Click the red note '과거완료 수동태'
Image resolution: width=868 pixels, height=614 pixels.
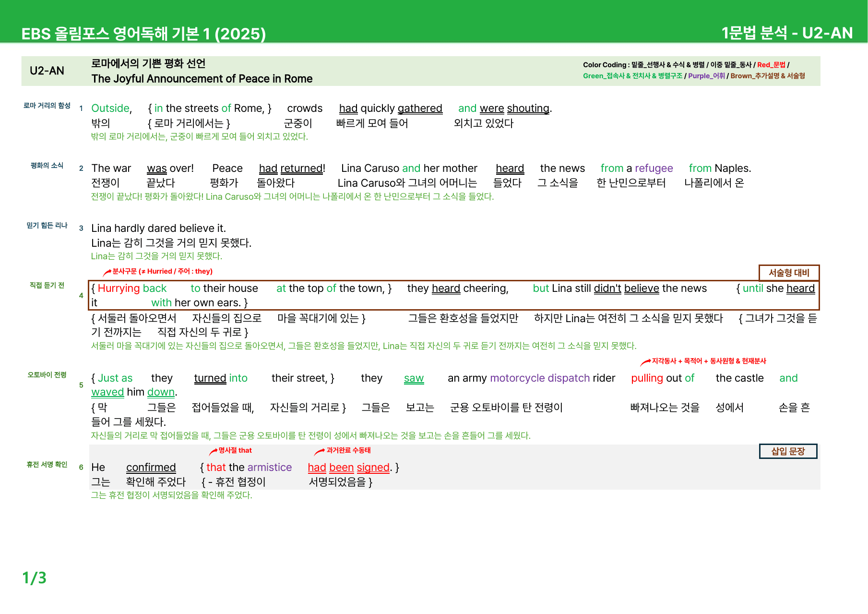click(348, 450)
